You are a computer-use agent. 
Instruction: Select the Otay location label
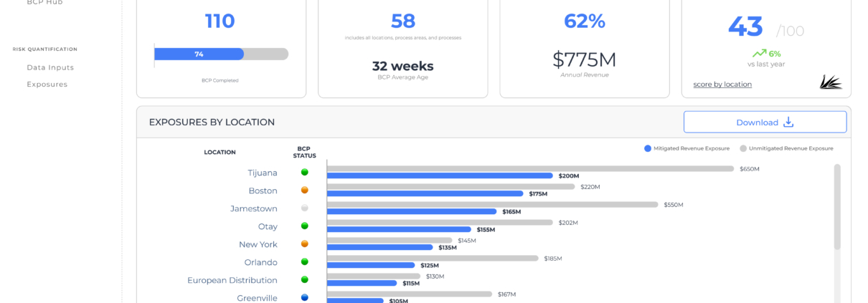click(268, 226)
